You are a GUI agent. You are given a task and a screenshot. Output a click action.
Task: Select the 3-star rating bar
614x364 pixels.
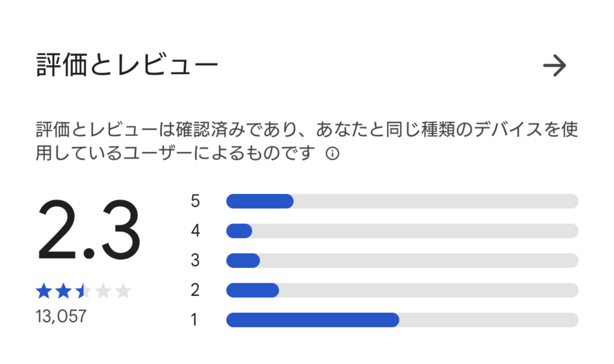[402, 261]
